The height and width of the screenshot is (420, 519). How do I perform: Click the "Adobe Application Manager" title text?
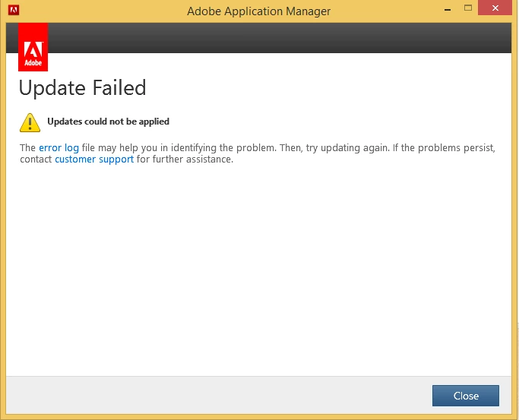pos(259,11)
